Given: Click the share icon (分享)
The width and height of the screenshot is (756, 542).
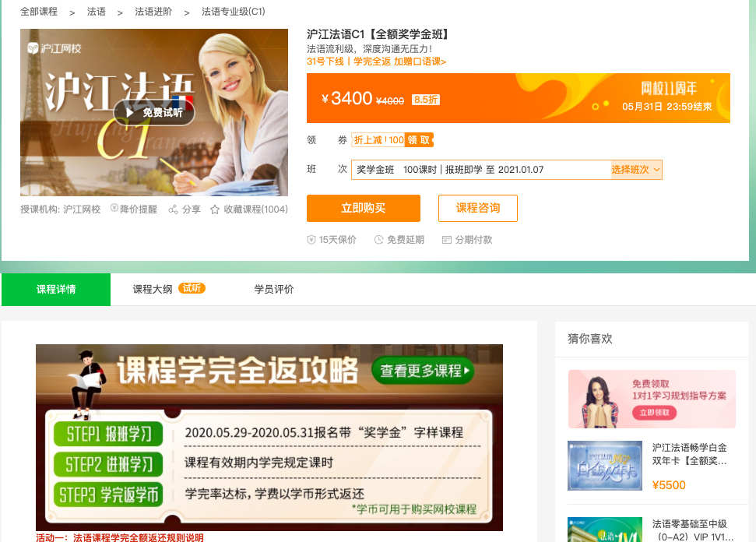Looking at the screenshot, I should point(174,209).
